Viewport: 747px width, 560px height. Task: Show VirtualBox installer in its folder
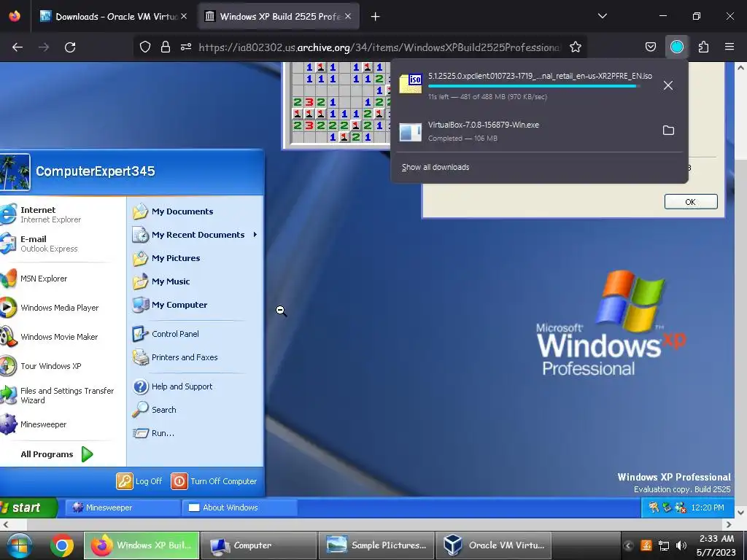click(668, 130)
